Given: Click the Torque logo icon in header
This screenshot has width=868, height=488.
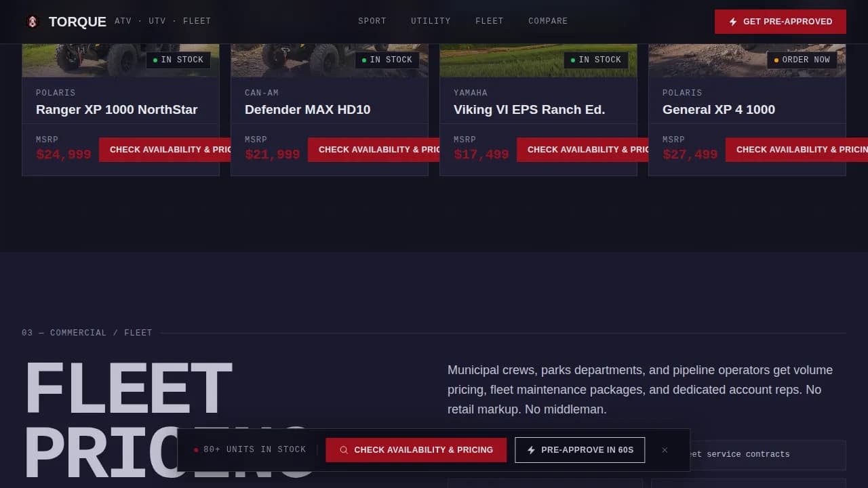Looking at the screenshot, I should [x=33, y=22].
